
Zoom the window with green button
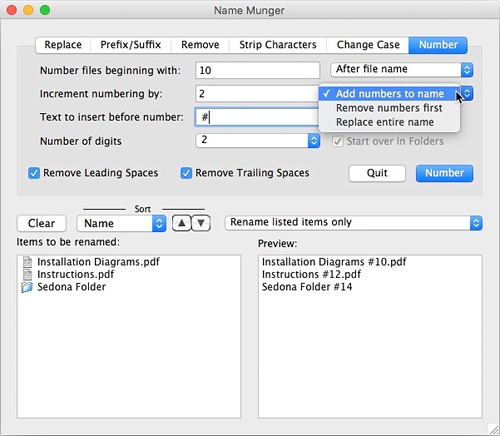45,10
